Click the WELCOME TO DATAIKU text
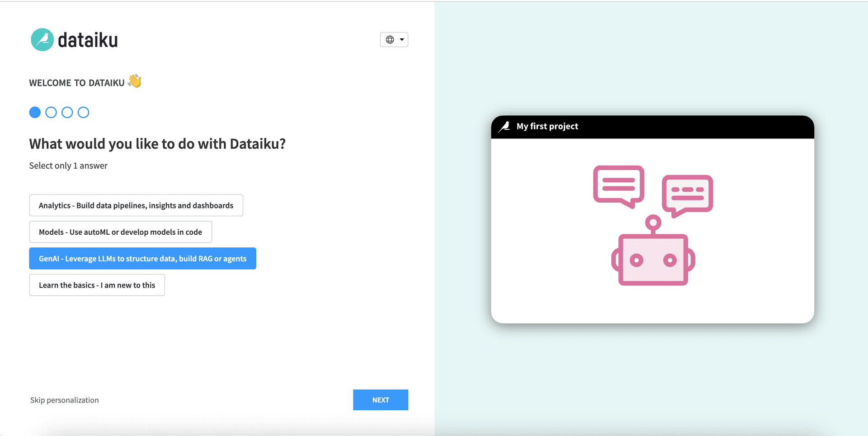Viewport: 868px width, 436px height. pyautogui.click(x=77, y=83)
